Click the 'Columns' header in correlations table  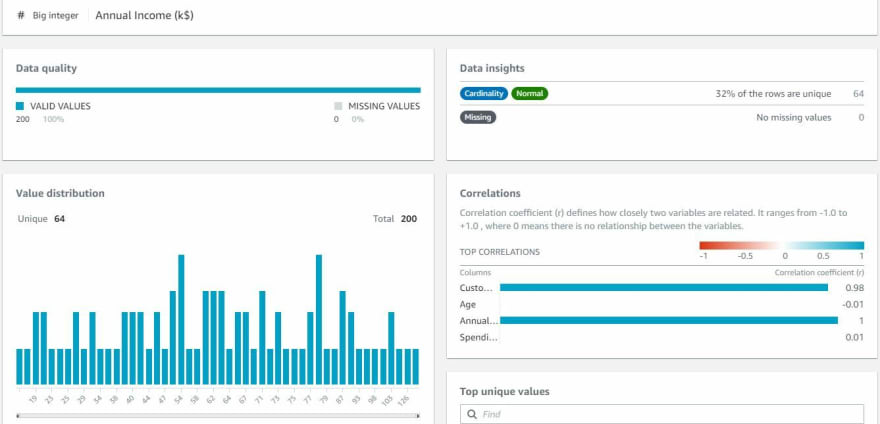475,272
